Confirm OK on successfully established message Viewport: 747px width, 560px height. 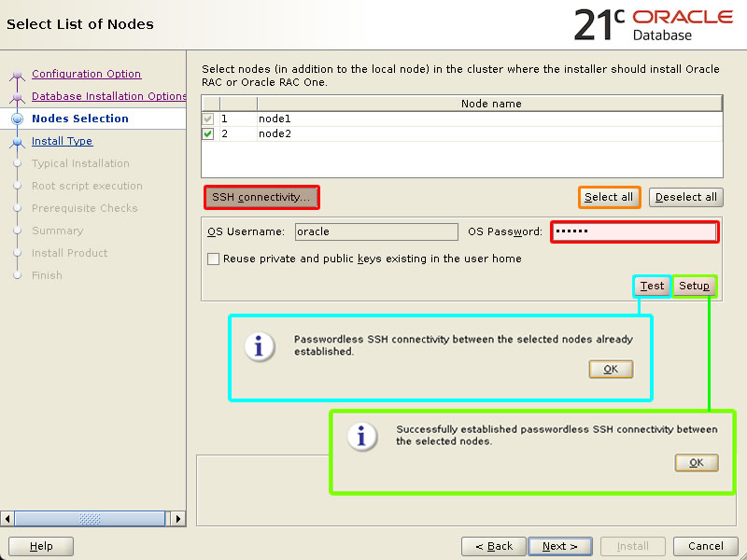click(x=697, y=462)
